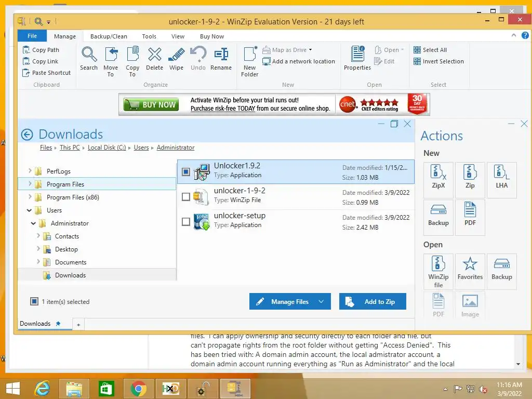Click Copy Link in Clipboard group
This screenshot has width=532, height=399.
(x=41, y=61)
